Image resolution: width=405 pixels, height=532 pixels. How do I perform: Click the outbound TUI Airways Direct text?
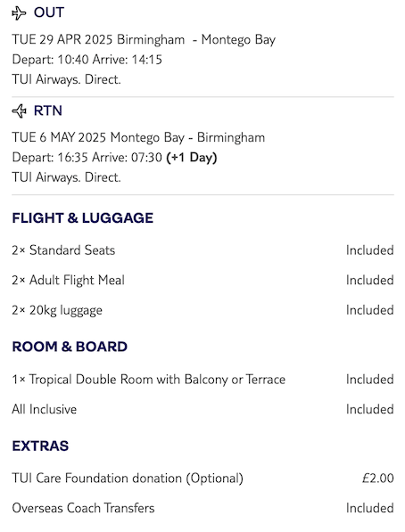click(x=66, y=79)
